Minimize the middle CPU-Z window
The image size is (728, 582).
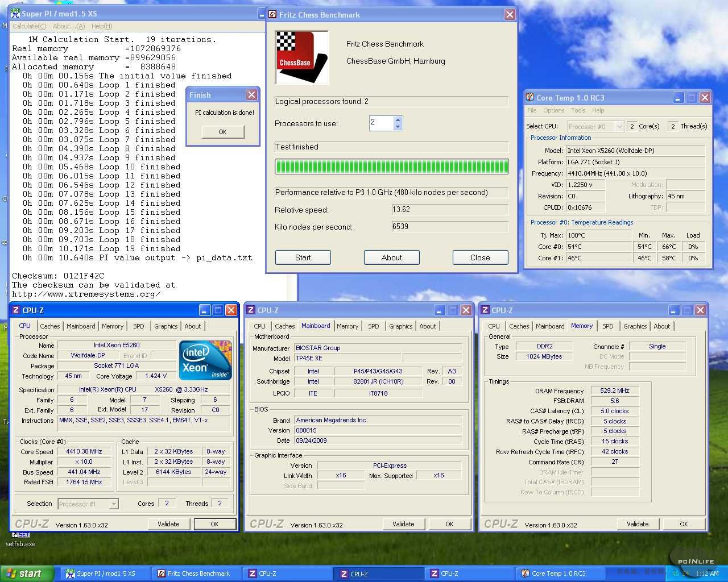pos(440,310)
